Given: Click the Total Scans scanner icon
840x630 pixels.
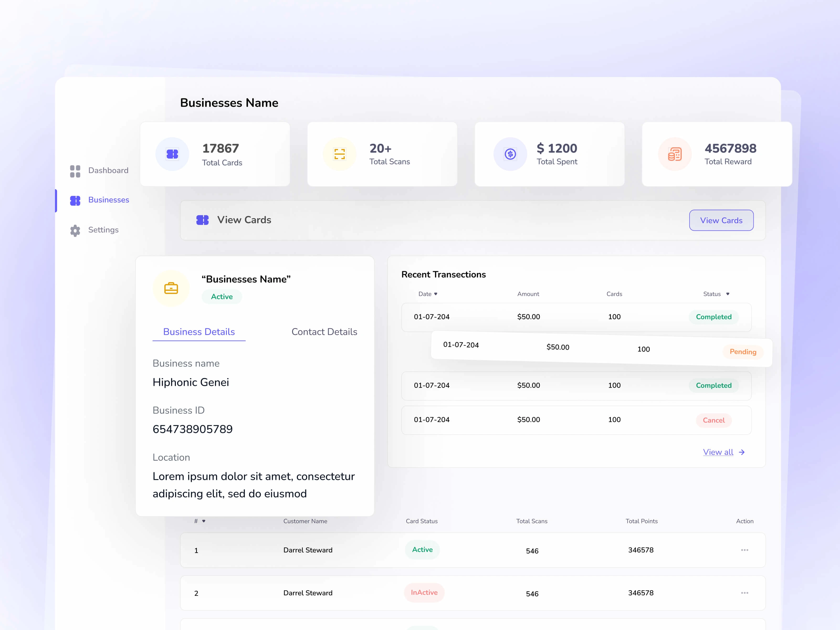Looking at the screenshot, I should pos(339,154).
